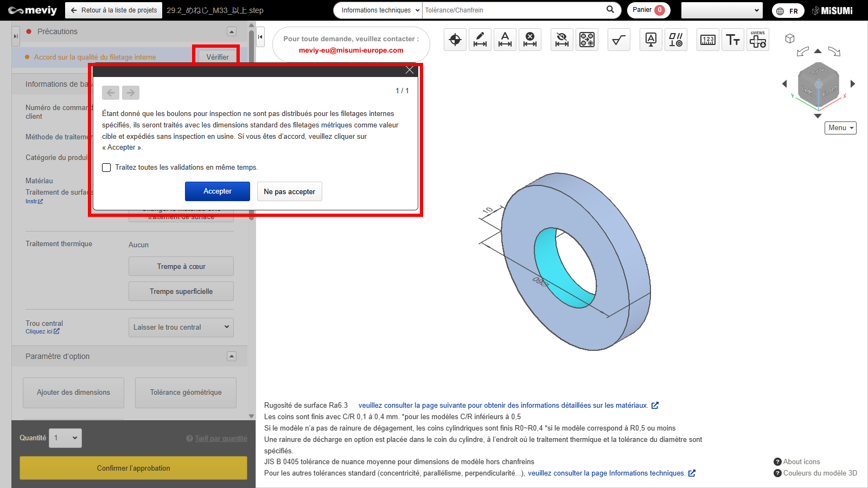Toggle dimension visibility with eye icon
Screen dimensions: 868x488
point(562,40)
